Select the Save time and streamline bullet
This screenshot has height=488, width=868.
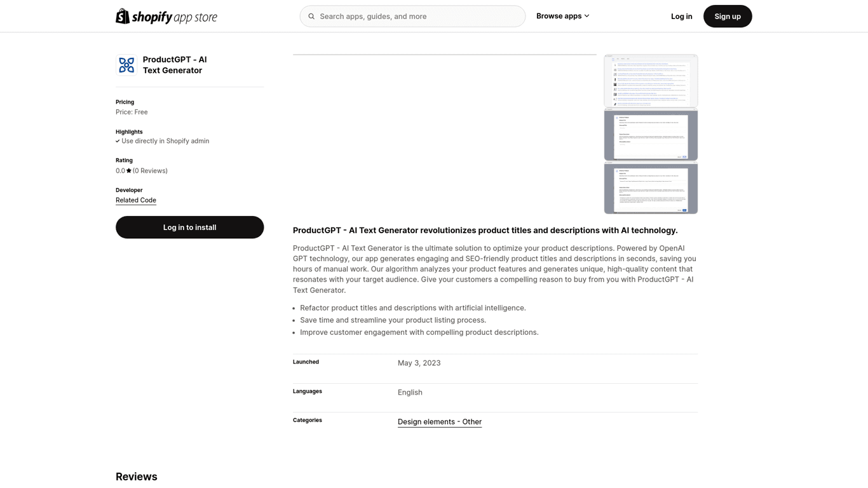pyautogui.click(x=393, y=320)
